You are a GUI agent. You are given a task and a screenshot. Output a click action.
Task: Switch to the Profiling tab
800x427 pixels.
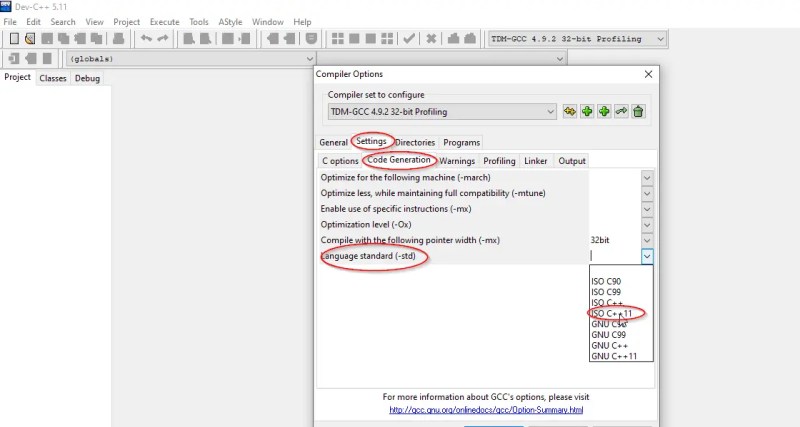[x=499, y=161]
